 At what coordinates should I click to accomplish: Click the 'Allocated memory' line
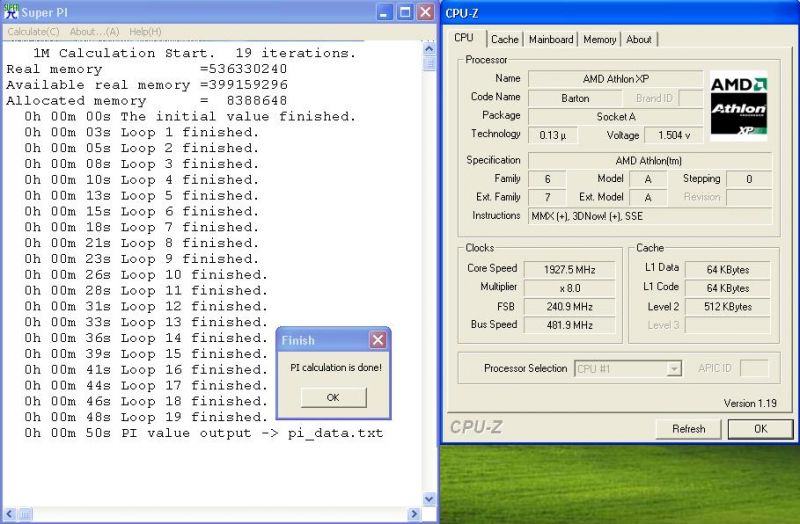pos(147,101)
